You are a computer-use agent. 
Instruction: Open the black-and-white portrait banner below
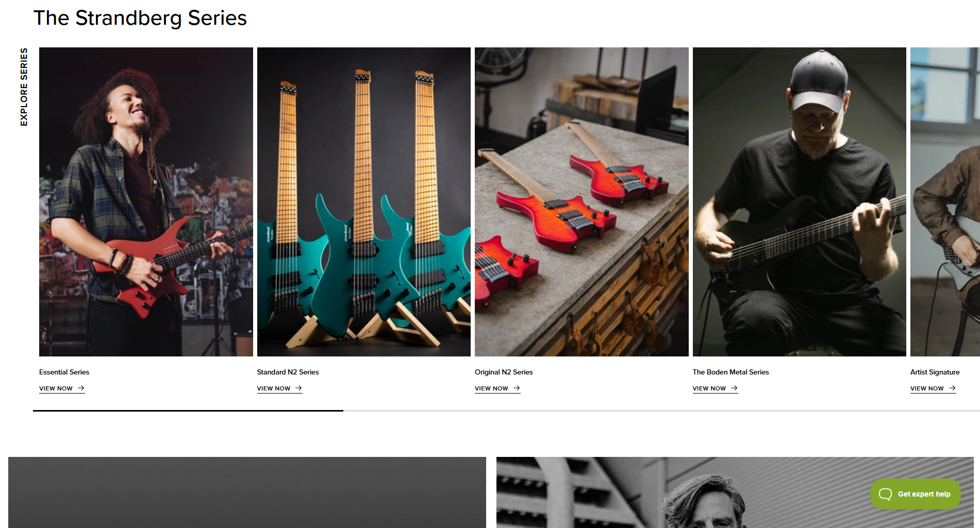point(735,492)
